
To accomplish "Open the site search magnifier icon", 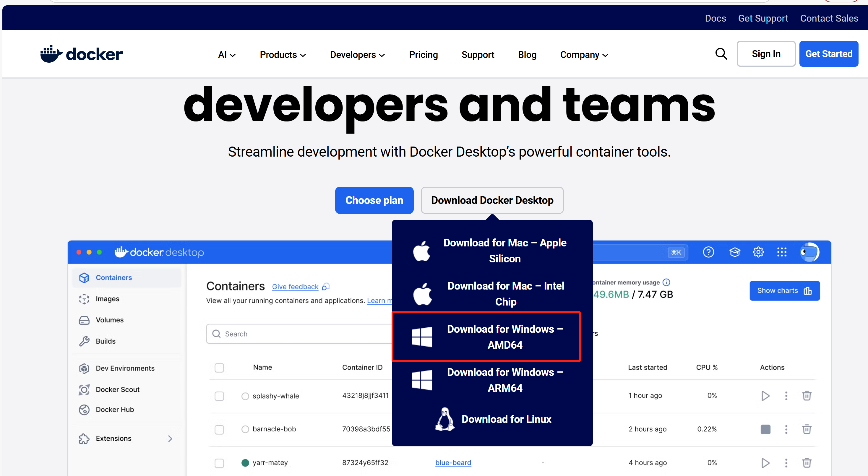I will click(x=721, y=54).
